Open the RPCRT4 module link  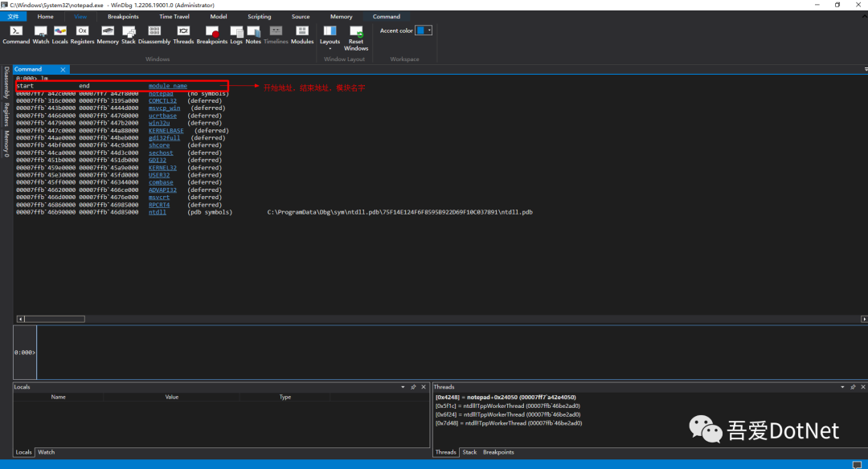pos(159,205)
